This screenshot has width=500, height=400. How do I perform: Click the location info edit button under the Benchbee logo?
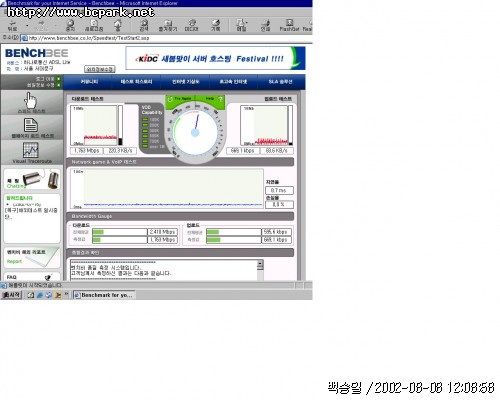pos(99,69)
